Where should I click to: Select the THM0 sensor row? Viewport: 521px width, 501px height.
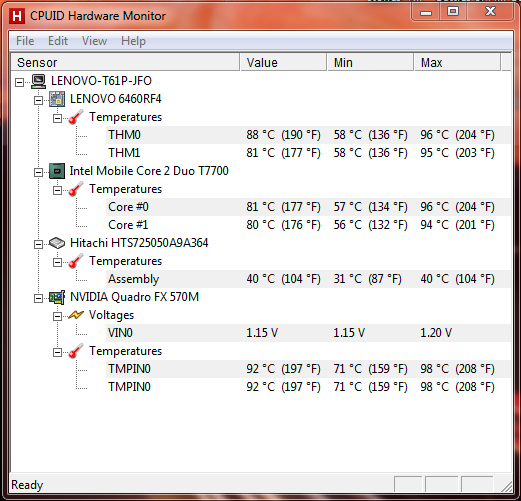[308, 135]
